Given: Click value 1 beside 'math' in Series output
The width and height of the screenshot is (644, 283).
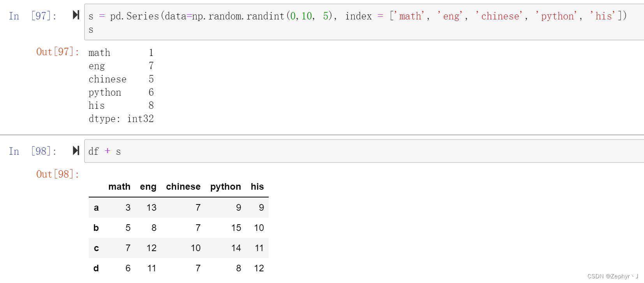Looking at the screenshot, I should pyautogui.click(x=151, y=52).
